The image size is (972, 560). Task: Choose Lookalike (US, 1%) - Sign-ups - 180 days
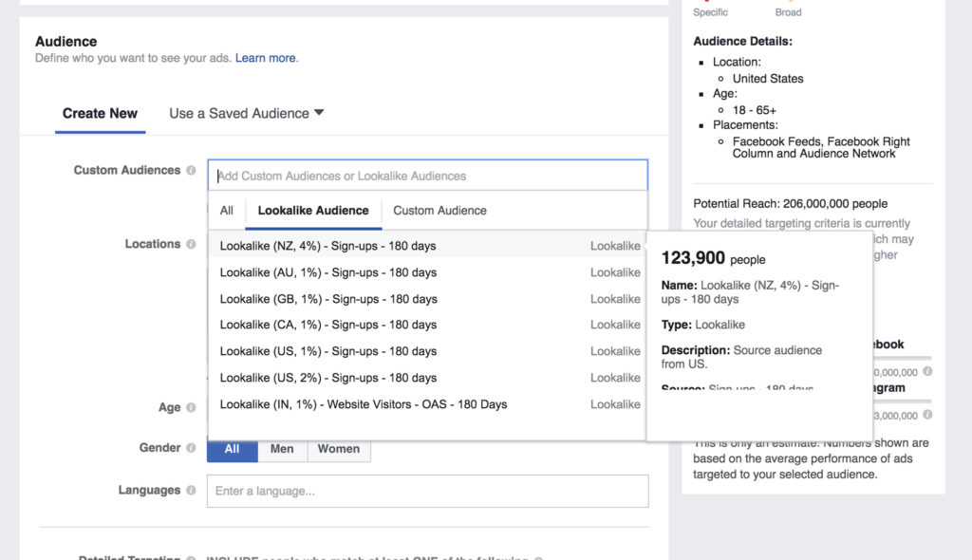click(428, 351)
